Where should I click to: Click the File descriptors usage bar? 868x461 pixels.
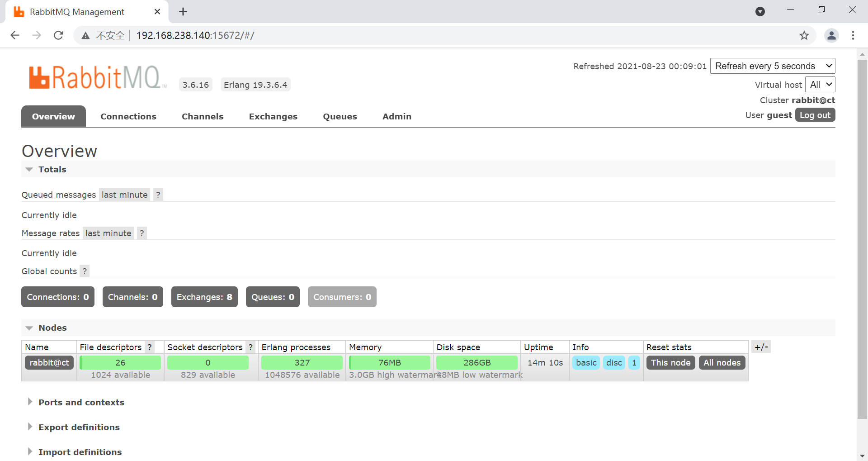(120, 363)
